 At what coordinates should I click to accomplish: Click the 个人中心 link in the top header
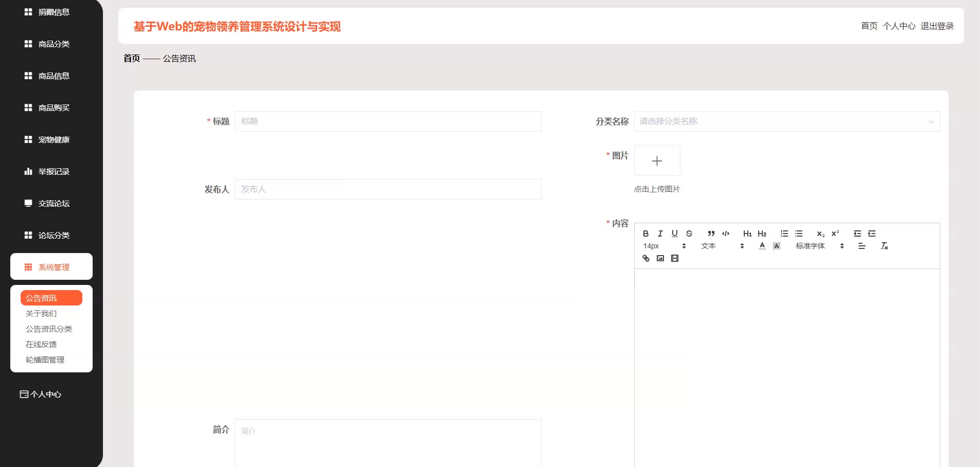[x=899, y=26]
